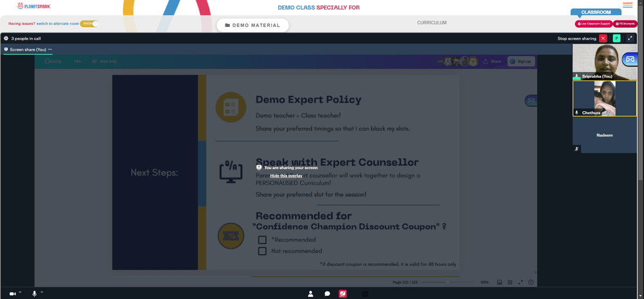Click Canva fullscreen present icon
This screenshot has height=299, width=644.
coord(520,282)
